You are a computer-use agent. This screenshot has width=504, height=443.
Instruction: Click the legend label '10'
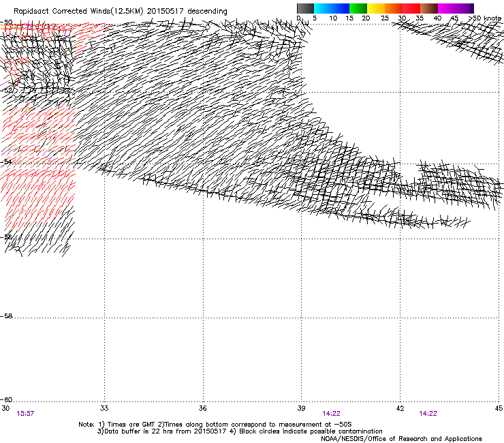pyautogui.click(x=333, y=18)
